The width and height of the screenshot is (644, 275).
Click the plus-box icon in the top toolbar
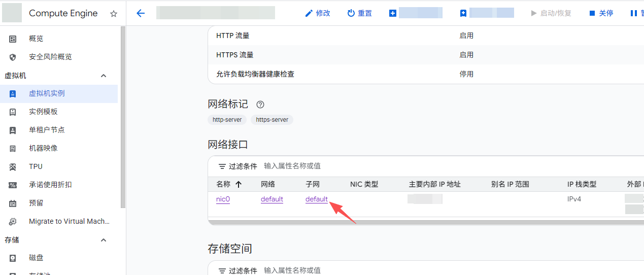coord(392,13)
